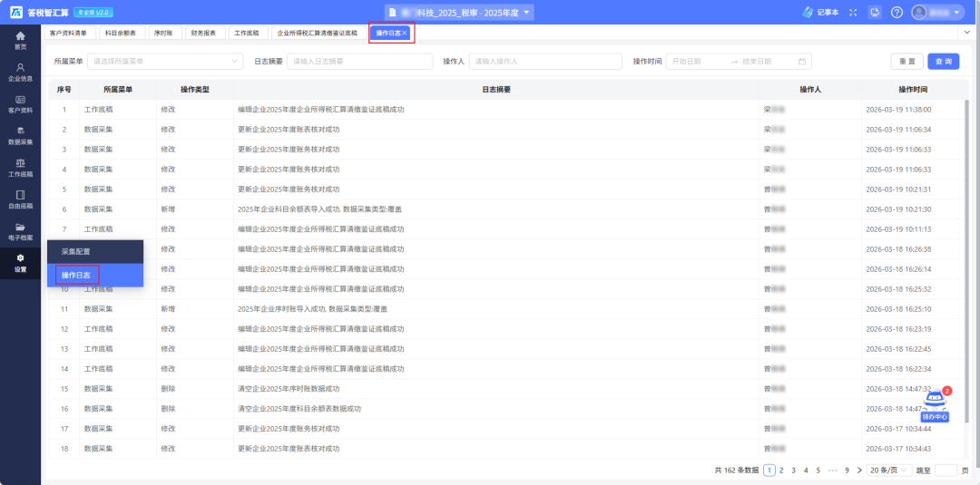The height and width of the screenshot is (485, 980).
Task: Select 采集配置 in the settings submenu
Action: (76, 251)
